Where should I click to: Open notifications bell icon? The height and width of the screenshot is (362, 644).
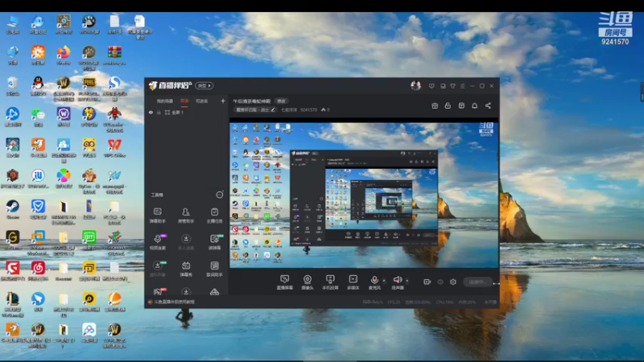(x=474, y=106)
